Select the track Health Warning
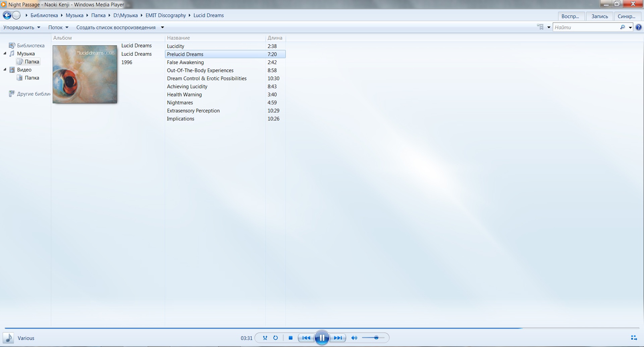644x347 pixels. 225,95
